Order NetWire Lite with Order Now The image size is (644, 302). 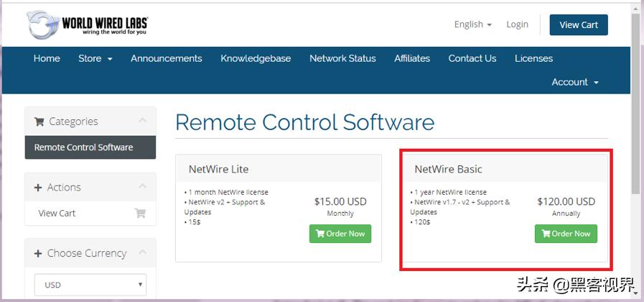[340, 234]
